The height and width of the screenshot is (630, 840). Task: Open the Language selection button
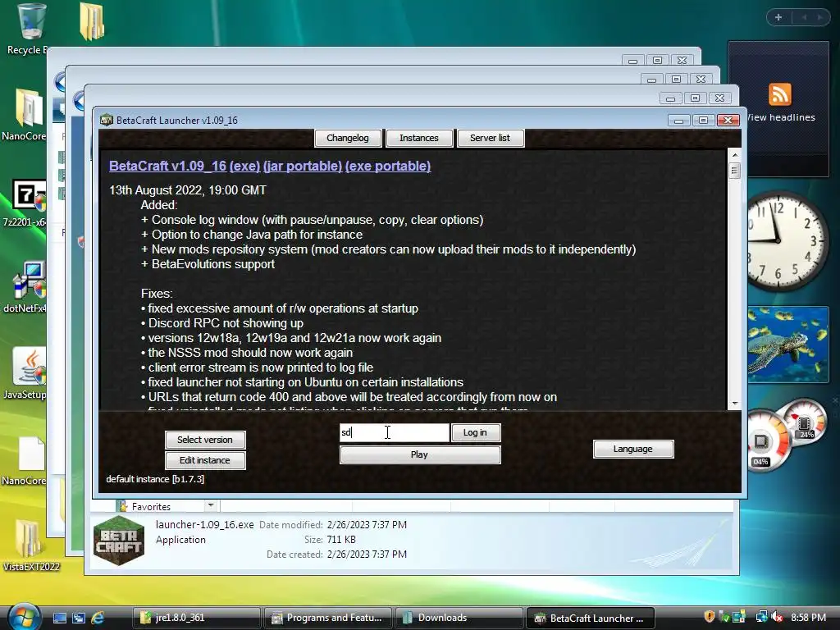[633, 449]
